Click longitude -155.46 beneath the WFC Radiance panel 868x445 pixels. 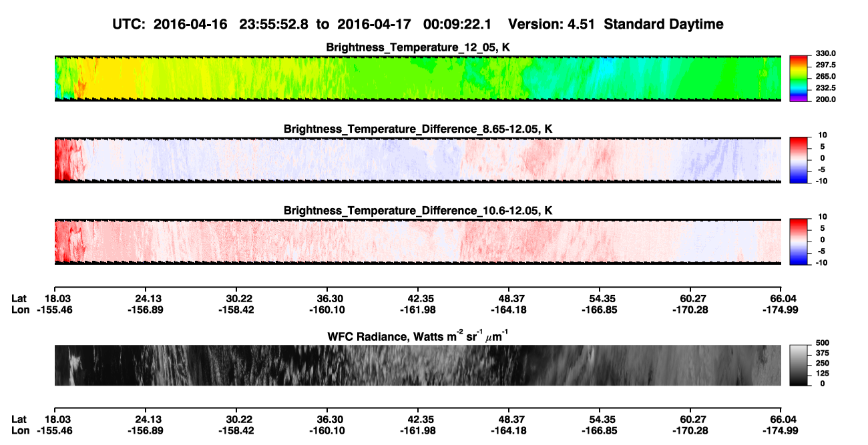[x=54, y=430]
